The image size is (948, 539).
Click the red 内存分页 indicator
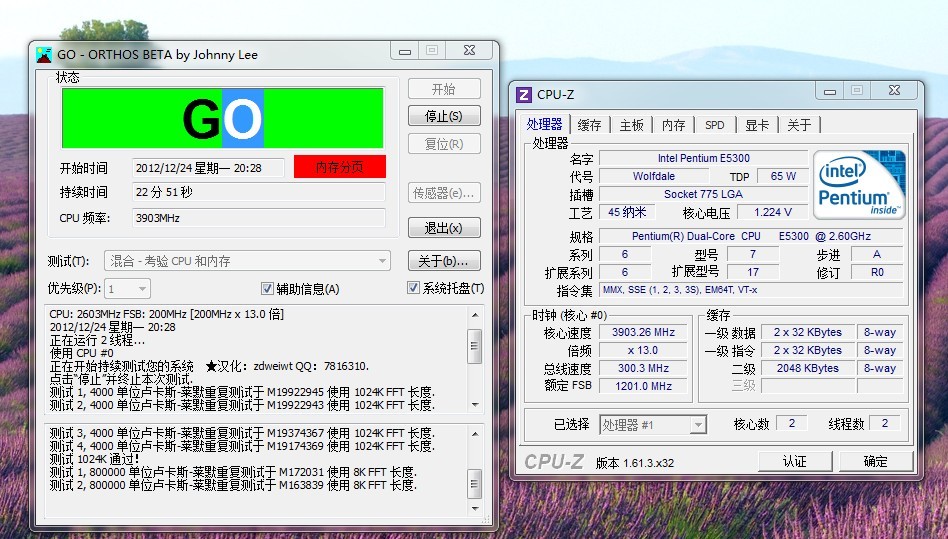pyautogui.click(x=340, y=167)
